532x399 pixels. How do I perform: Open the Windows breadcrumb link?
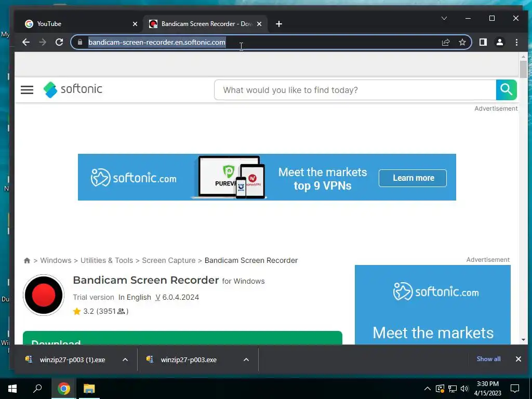(x=56, y=260)
